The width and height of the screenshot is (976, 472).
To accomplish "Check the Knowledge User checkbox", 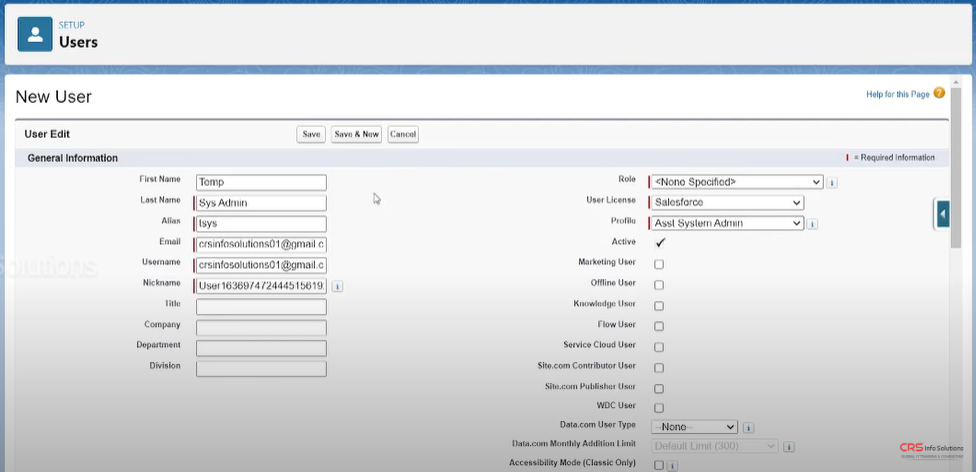I will pyautogui.click(x=659, y=306).
